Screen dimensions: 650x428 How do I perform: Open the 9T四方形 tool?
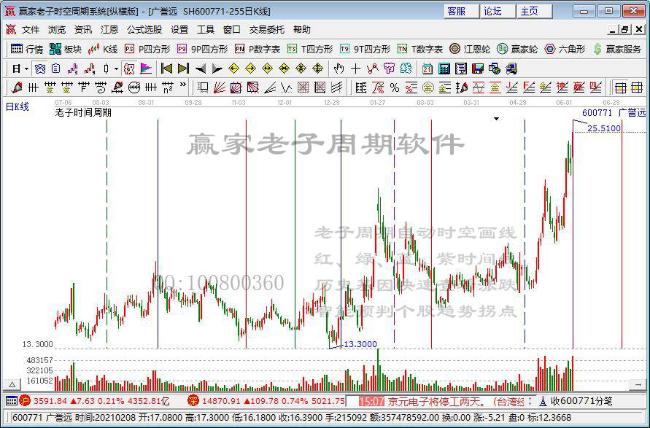pos(365,49)
